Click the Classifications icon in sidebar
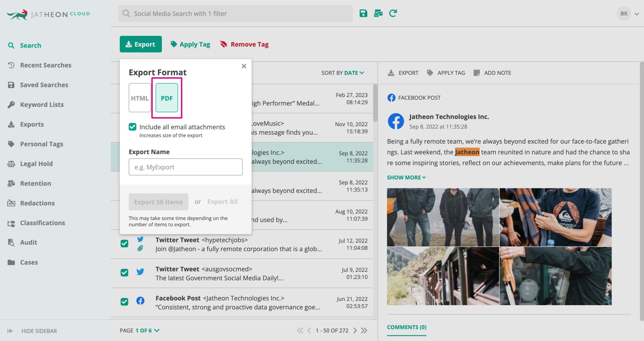Viewport: 644px width, 341px height. click(11, 223)
